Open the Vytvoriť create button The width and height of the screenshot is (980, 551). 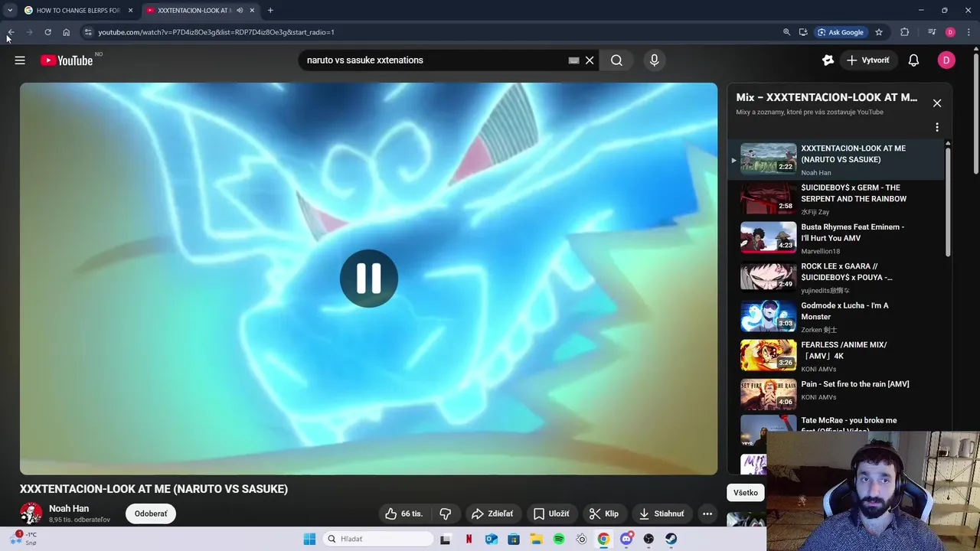[868, 60]
